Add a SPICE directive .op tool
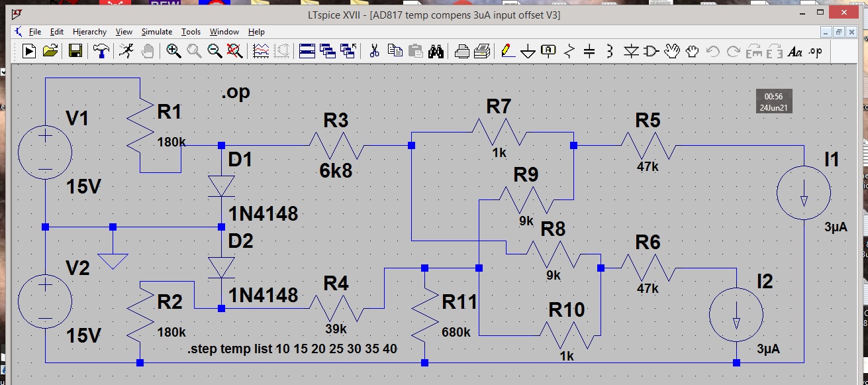Image resolution: width=868 pixels, height=385 pixels. click(816, 51)
